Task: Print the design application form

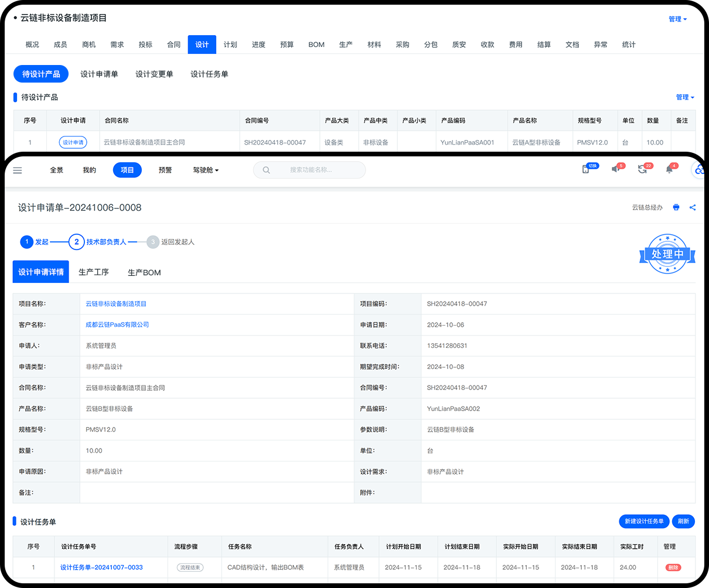Action: pos(676,207)
